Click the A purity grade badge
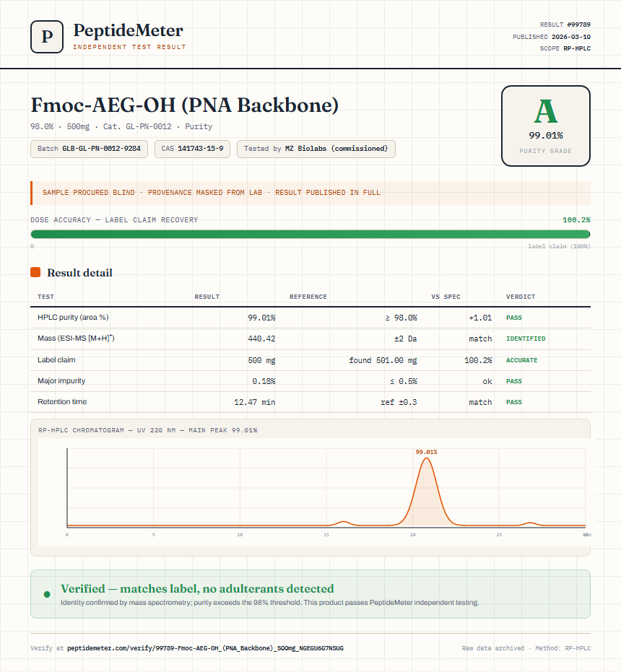Screen dimensions: 621x672 [545, 126]
